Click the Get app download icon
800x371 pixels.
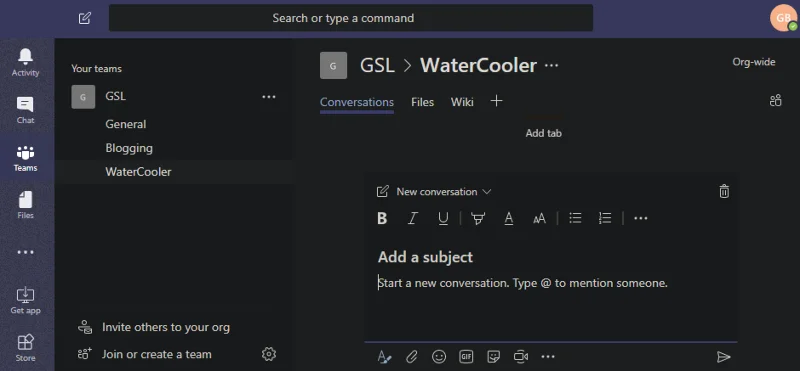coord(26,301)
